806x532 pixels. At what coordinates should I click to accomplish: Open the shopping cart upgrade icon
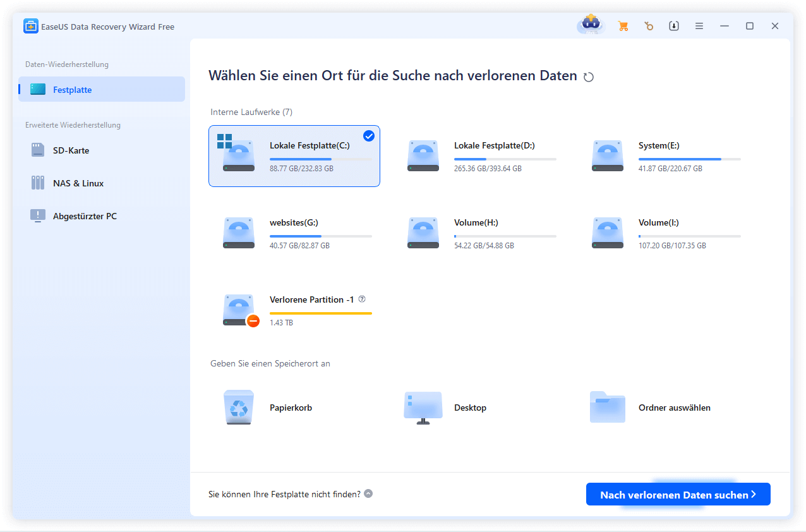(x=623, y=27)
